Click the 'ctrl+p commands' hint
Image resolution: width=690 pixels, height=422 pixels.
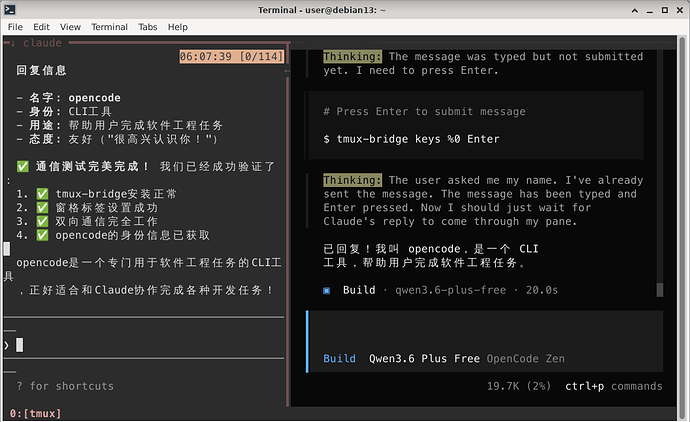click(x=613, y=386)
